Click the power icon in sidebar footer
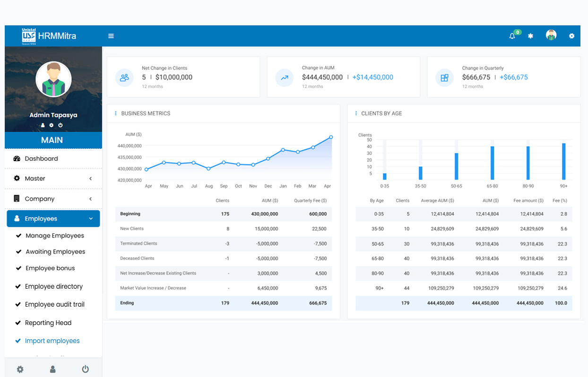Image resolution: width=588 pixels, height=377 pixels. [x=85, y=369]
